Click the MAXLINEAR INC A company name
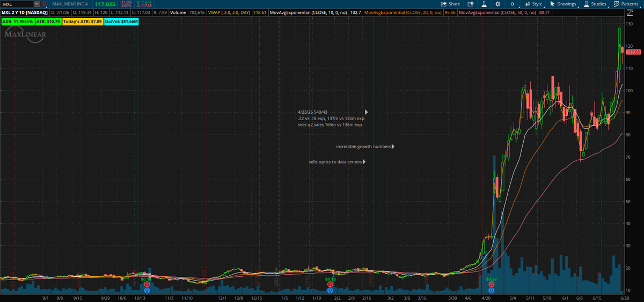This screenshot has width=644, height=302. (x=71, y=4)
